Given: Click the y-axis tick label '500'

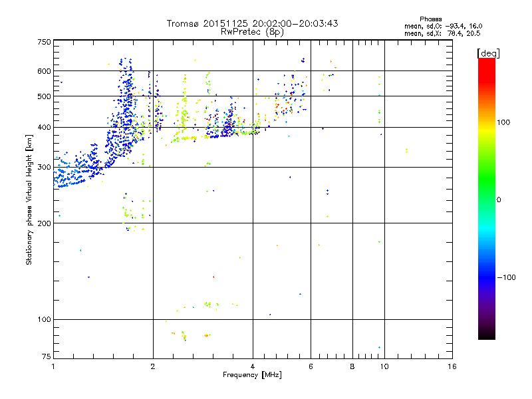Looking at the screenshot, I should coord(44,96).
